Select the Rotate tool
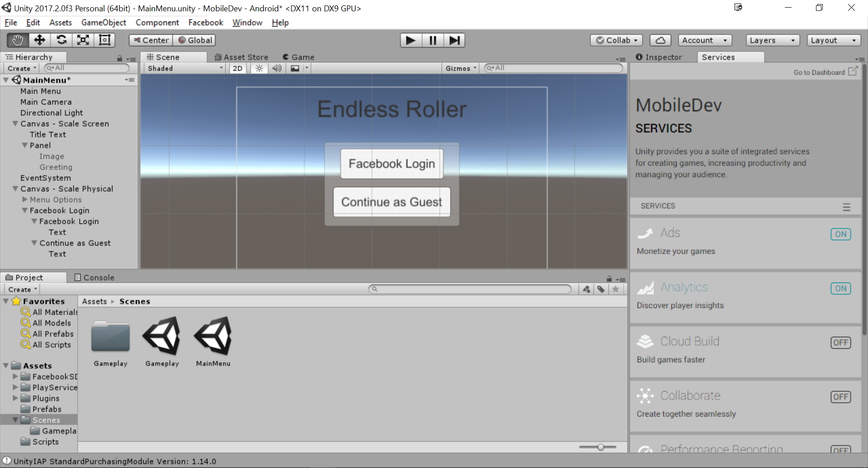This screenshot has height=468, width=868. pos(61,40)
